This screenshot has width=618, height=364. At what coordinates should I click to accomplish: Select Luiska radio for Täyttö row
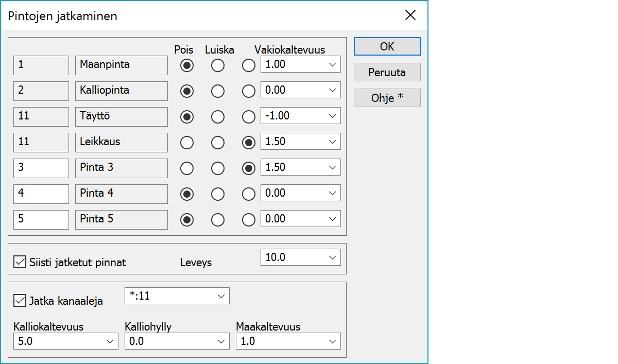pyautogui.click(x=218, y=117)
